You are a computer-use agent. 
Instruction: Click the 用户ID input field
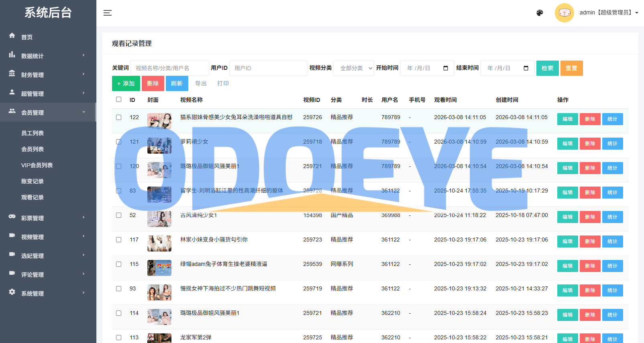(268, 68)
